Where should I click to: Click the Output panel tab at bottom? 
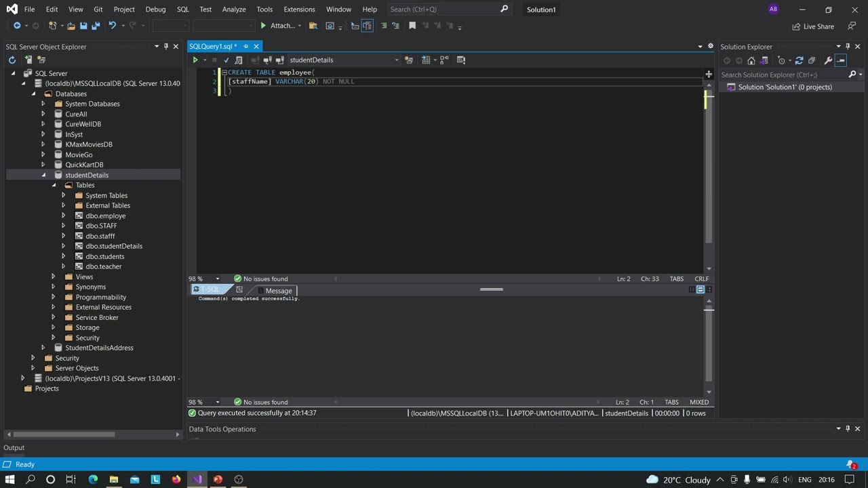14,447
